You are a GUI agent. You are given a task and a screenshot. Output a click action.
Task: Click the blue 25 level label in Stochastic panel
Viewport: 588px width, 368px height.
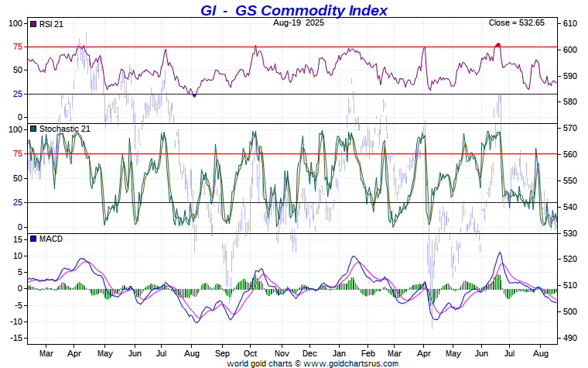click(18, 203)
